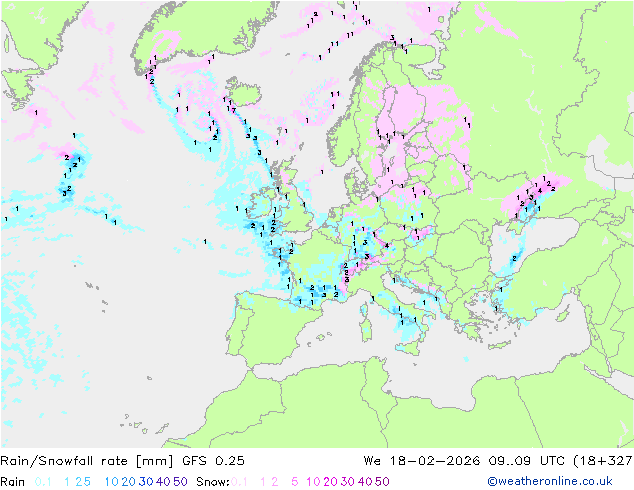The width and height of the screenshot is (634, 490).
Task: Open the weatheronline.co.uk credit link
Action: click(550, 482)
